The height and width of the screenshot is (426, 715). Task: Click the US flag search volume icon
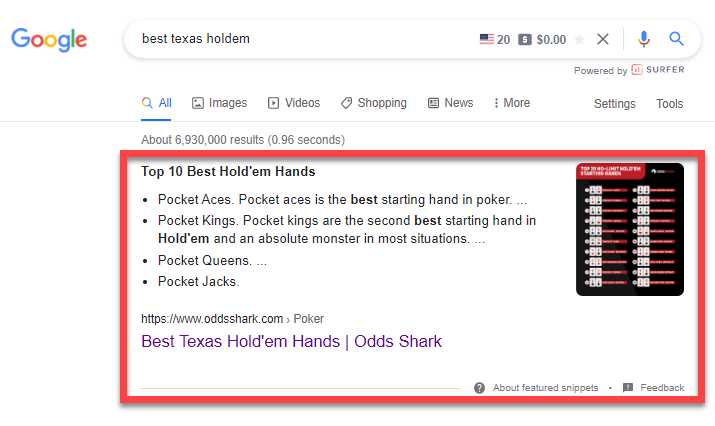[x=487, y=40]
